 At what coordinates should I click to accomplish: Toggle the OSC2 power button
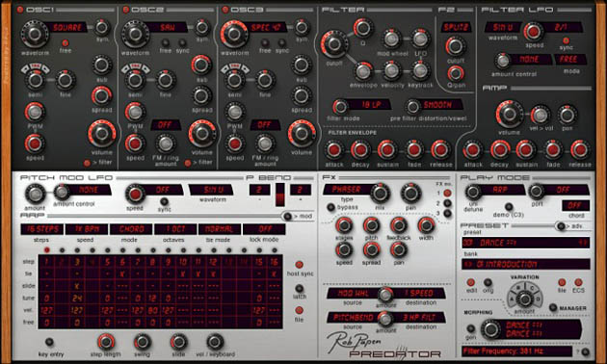coord(125,10)
